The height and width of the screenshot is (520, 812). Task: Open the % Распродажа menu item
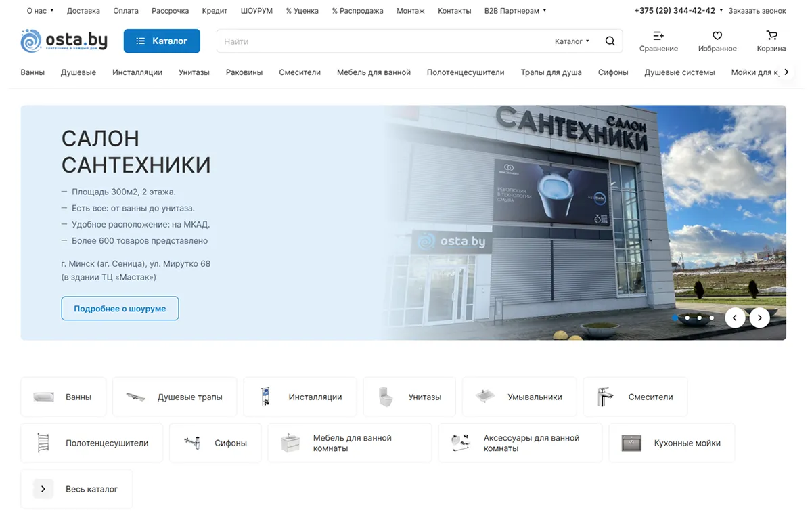point(357,11)
